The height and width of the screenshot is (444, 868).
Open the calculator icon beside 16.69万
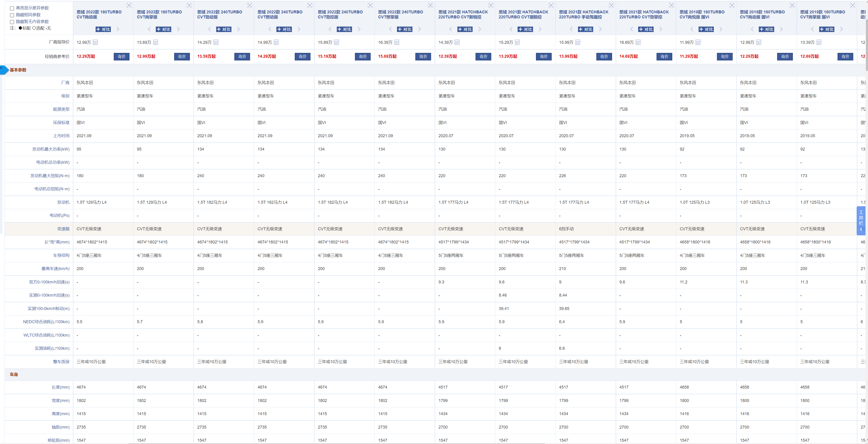(638, 42)
